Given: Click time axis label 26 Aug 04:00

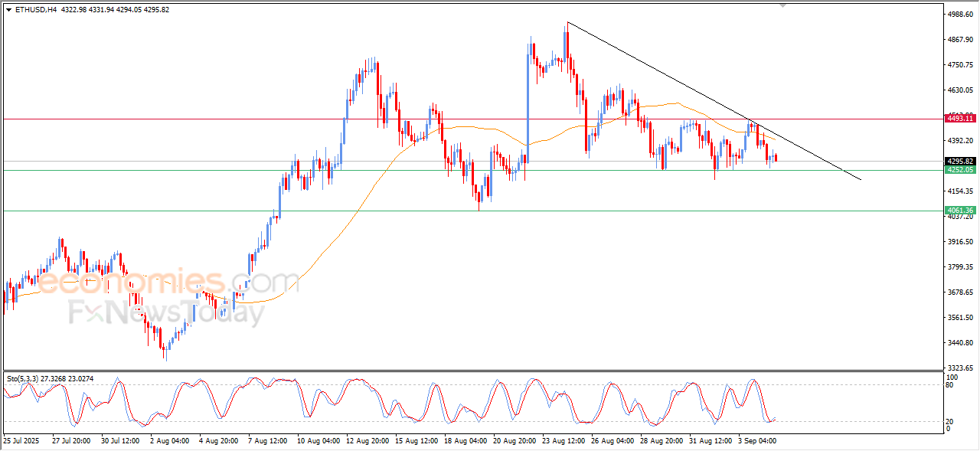Looking at the screenshot, I should 612,441.
